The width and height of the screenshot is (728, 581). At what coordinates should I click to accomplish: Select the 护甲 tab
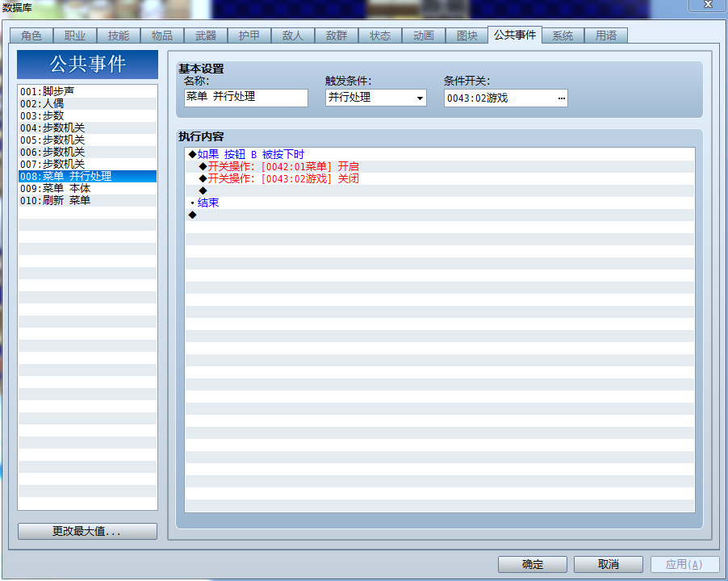(249, 36)
